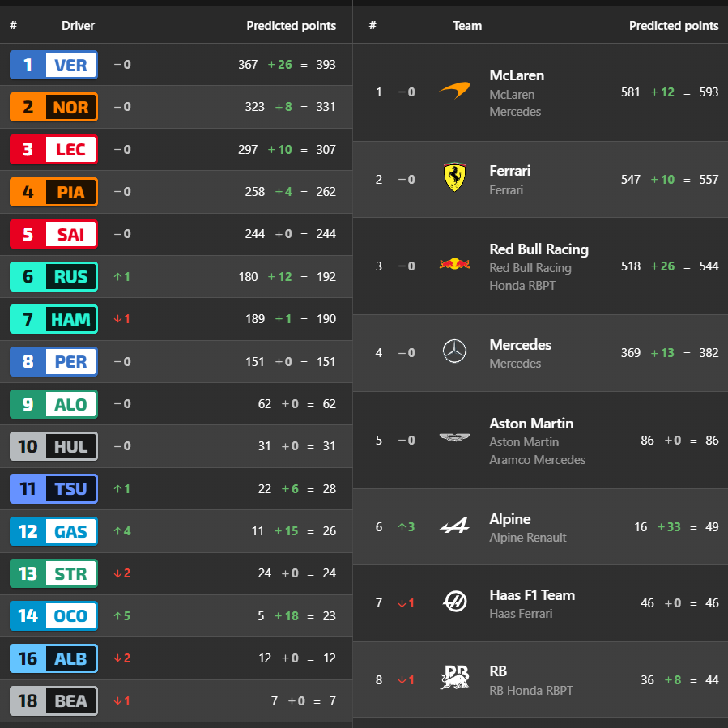This screenshot has width=728, height=728.
Task: Click the Aston Martin team name
Action: point(531,424)
